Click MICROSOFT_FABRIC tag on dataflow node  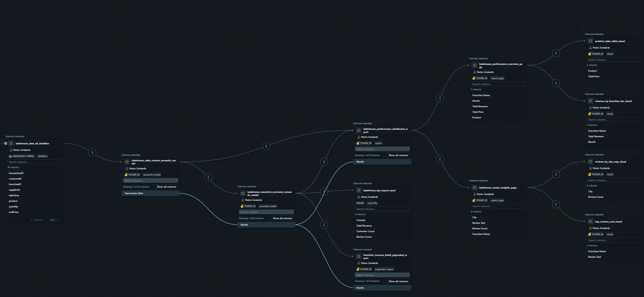pos(22,156)
